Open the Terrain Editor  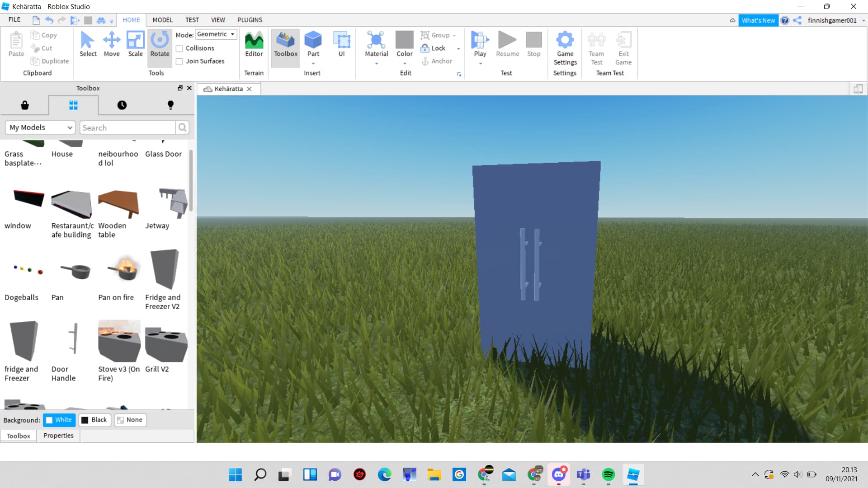tap(254, 44)
